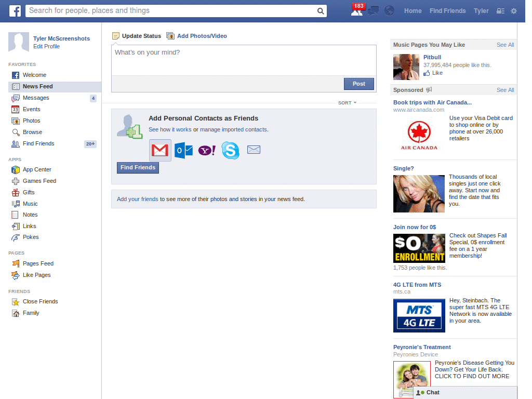Click the blue Find Friends button
This screenshot has width=532, height=399.
(138, 168)
